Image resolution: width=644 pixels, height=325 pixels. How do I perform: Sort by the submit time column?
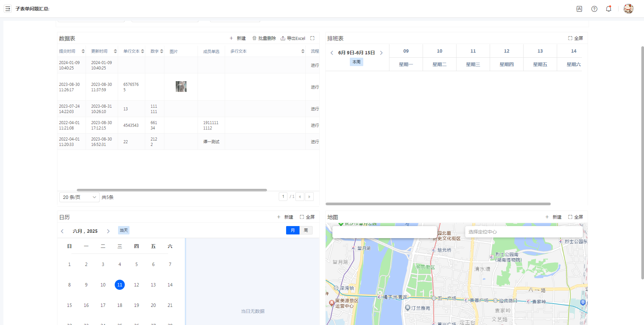(x=83, y=51)
